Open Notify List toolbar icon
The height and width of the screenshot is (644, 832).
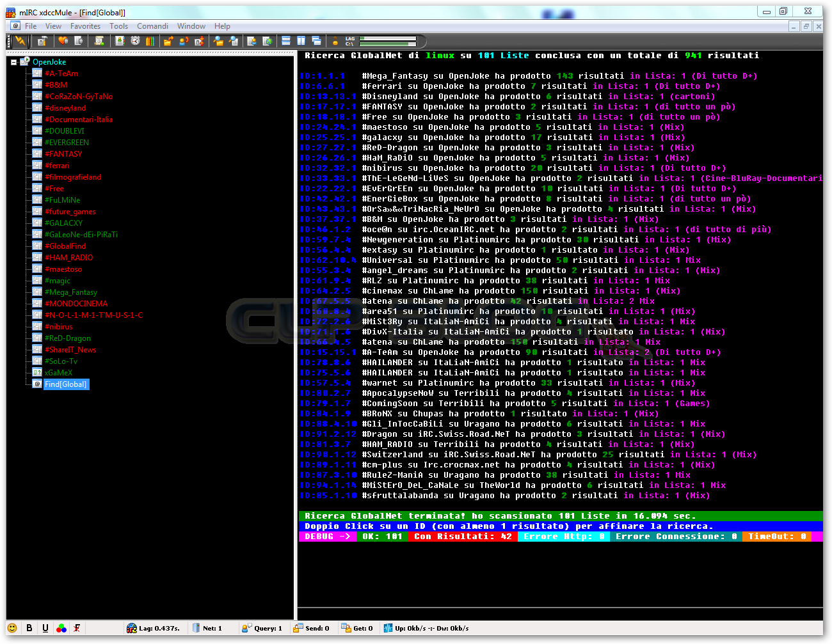tap(252, 41)
